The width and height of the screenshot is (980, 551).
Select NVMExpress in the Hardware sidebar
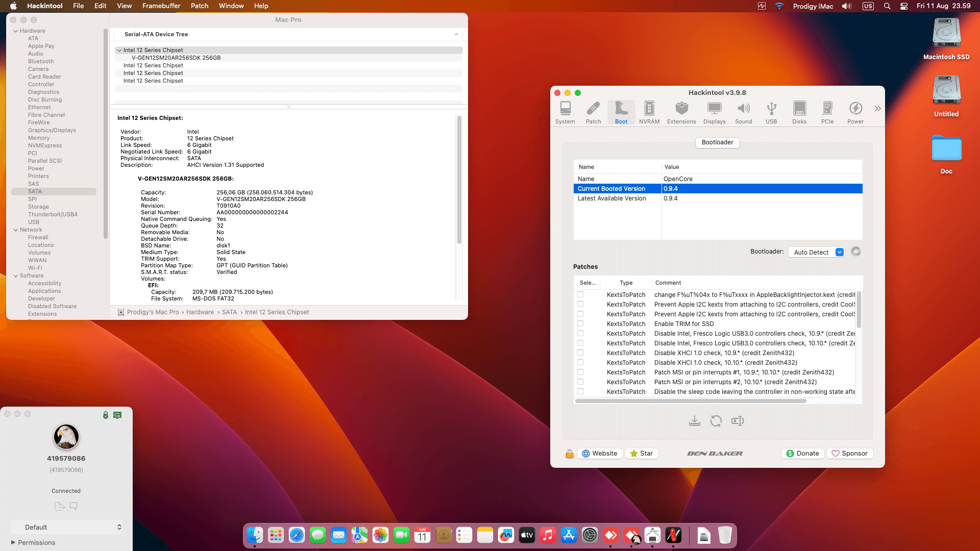tap(45, 145)
